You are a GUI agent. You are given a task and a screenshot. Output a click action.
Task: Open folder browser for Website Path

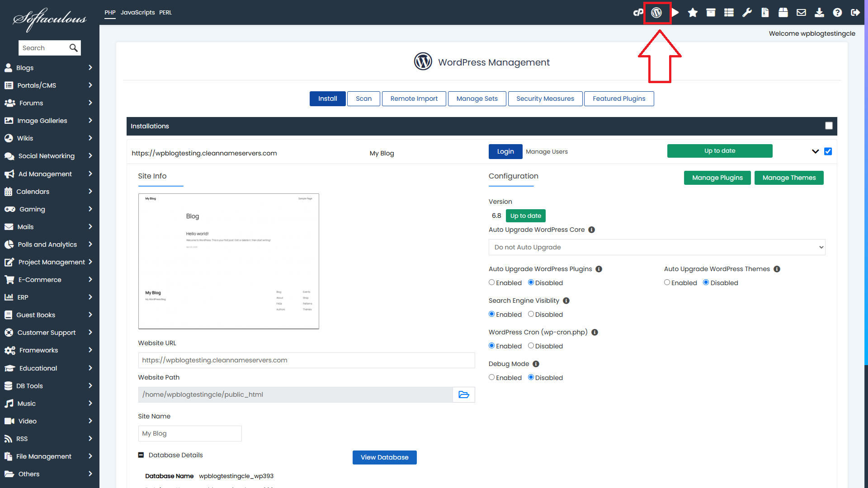click(464, 394)
